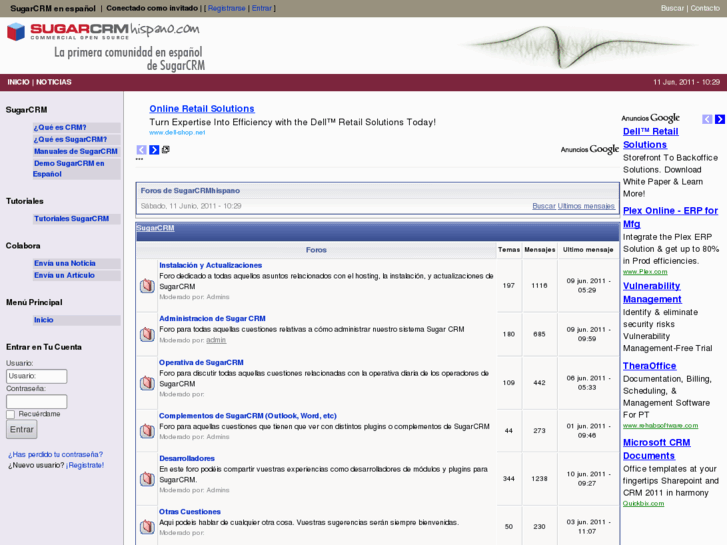Viewport: 727px width, 545px height.
Task: Open SugarCRM category header link
Action: (155, 228)
